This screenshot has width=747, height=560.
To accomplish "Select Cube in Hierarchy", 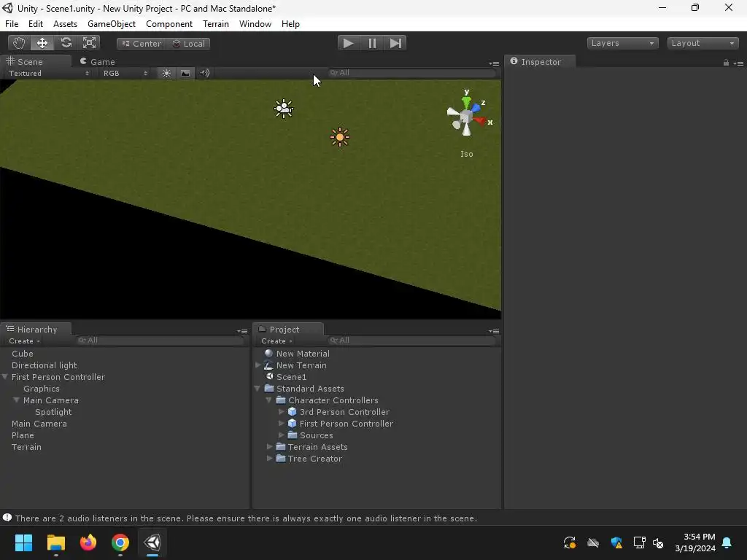I will (23, 354).
